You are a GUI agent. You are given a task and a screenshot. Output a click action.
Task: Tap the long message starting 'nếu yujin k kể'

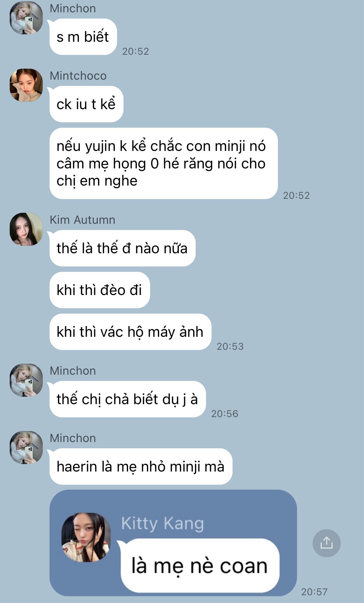tap(164, 164)
